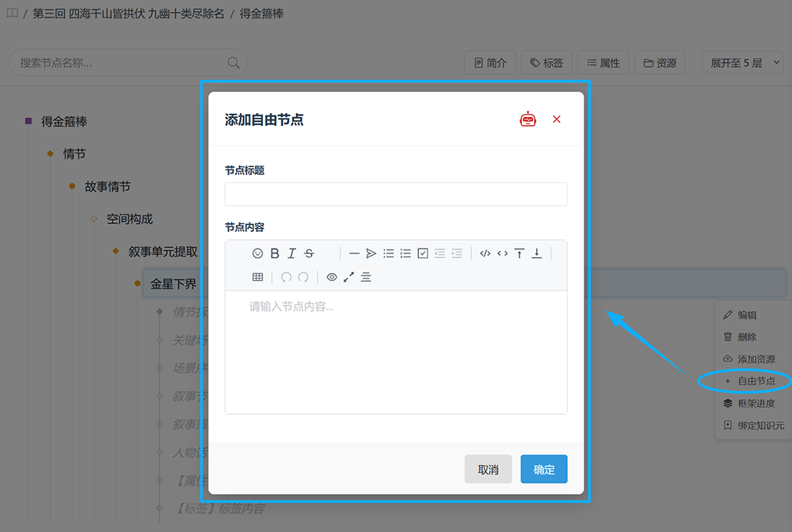Open the red robot AI assistant icon
This screenshot has height=532, width=792.
click(x=527, y=119)
